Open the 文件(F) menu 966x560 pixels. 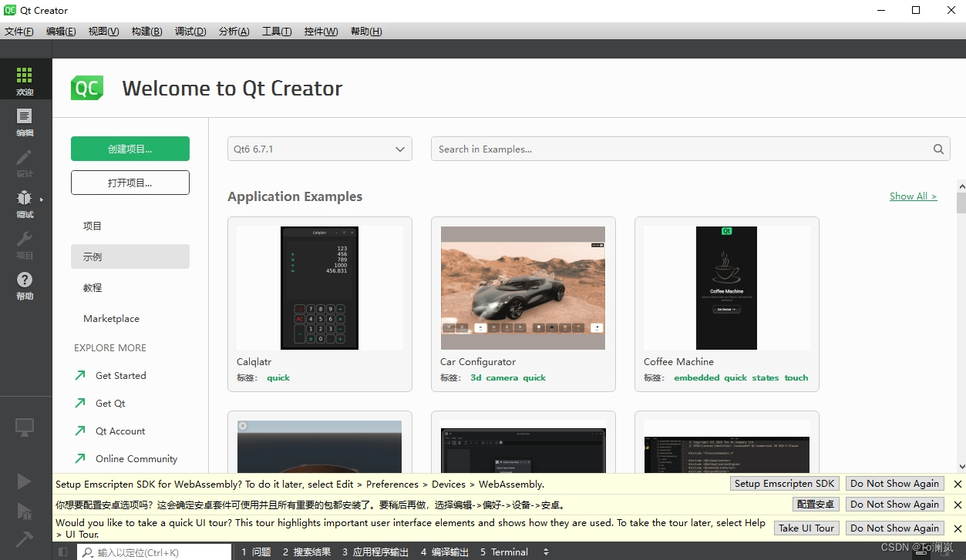click(x=19, y=32)
